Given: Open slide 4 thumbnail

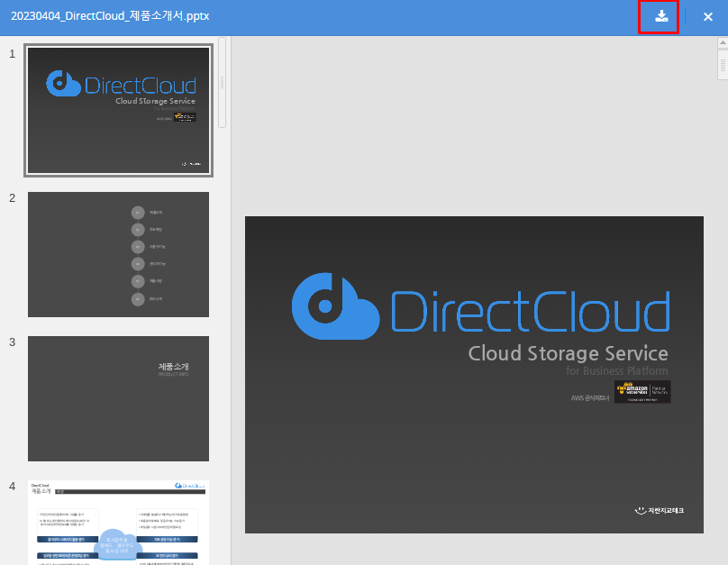Looking at the screenshot, I should tap(118, 522).
